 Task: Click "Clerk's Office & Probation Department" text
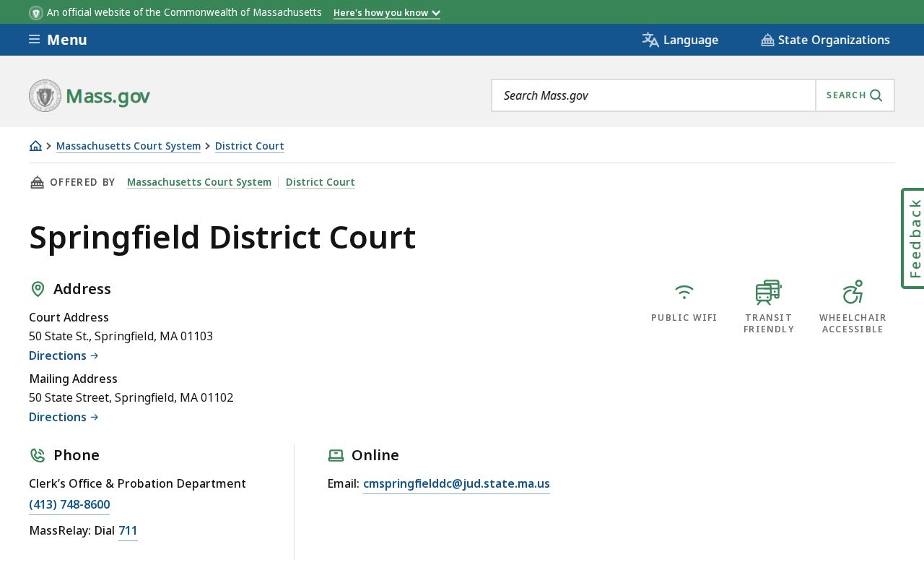tap(137, 483)
